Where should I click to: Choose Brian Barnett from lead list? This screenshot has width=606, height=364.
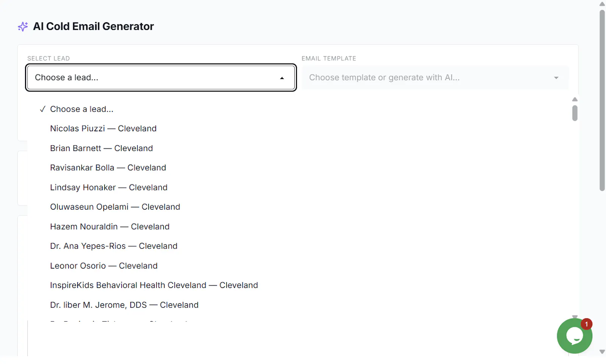point(102,148)
